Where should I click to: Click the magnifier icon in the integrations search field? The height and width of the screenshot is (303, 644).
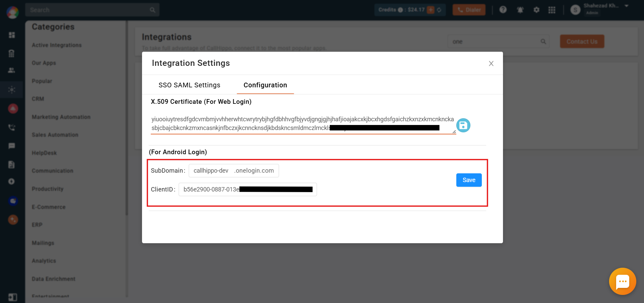click(x=543, y=42)
